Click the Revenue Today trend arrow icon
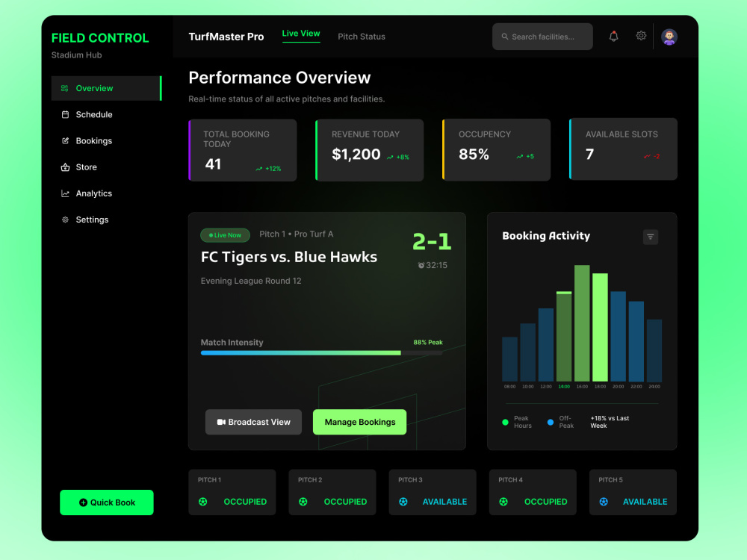This screenshot has width=747, height=560. tap(390, 157)
